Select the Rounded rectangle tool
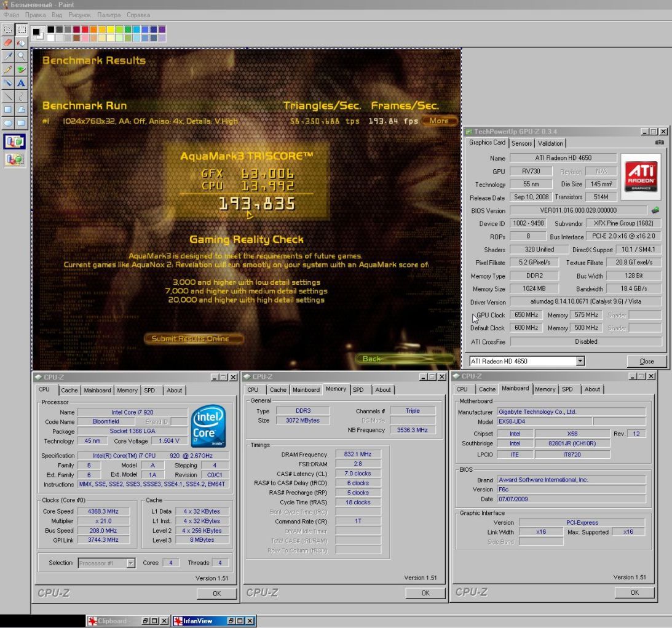 [22, 122]
